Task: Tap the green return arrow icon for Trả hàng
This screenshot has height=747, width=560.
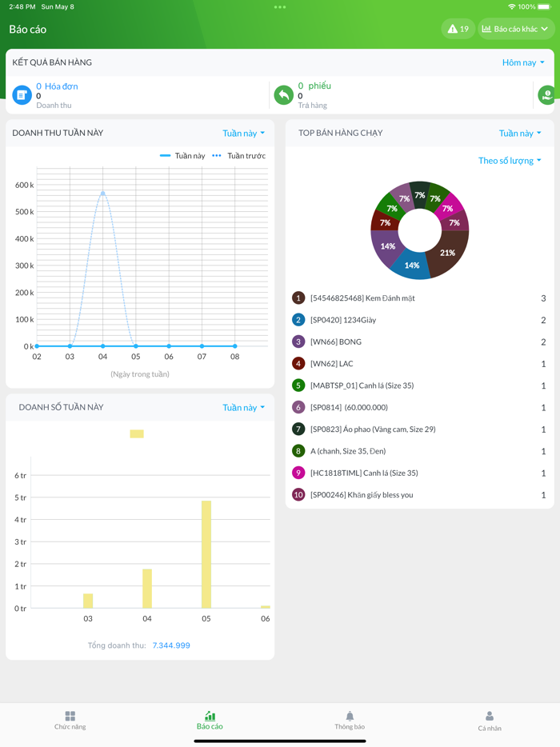Action: pyautogui.click(x=283, y=95)
